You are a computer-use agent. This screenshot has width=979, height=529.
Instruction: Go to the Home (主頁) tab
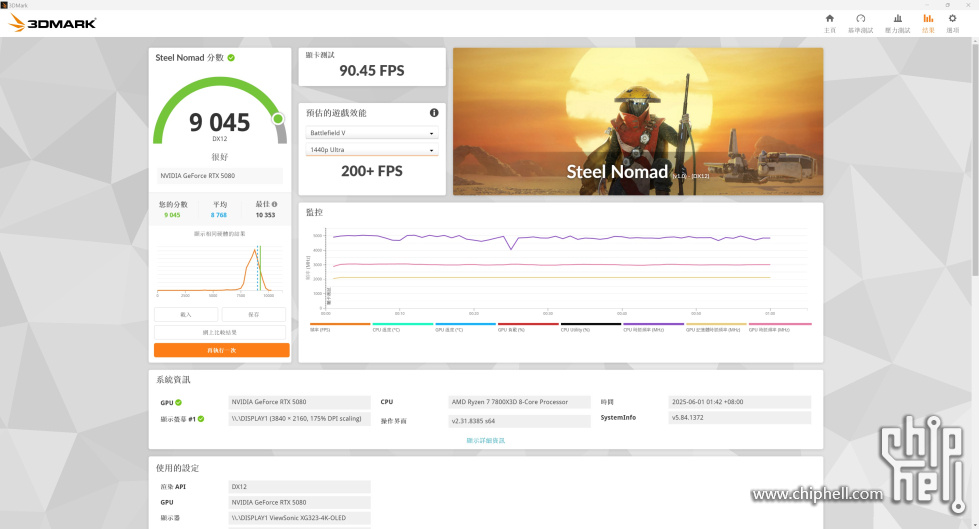click(829, 23)
